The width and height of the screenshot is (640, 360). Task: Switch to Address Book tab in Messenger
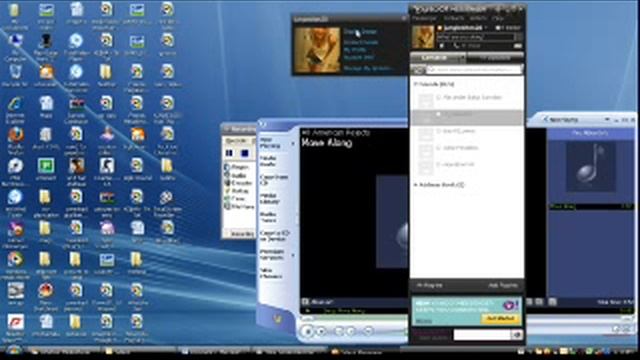(495, 58)
